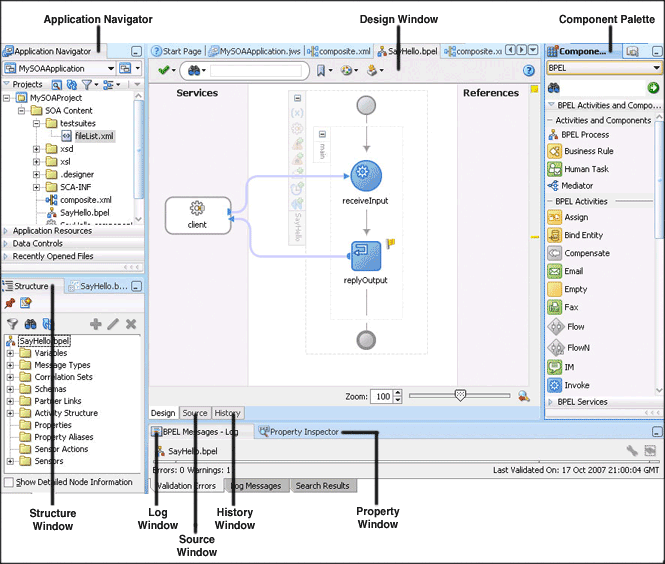
Task: Expand the xsd folder
Action: pyautogui.click(x=36, y=149)
